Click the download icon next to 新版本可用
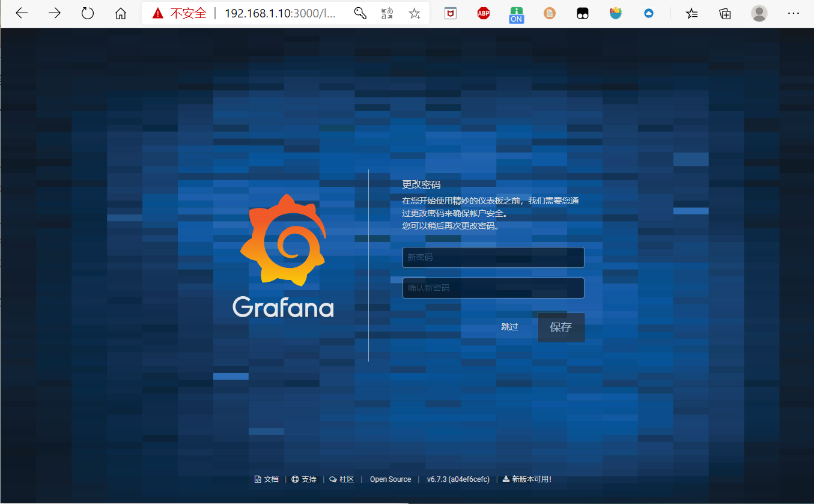814x504 pixels. (507, 479)
